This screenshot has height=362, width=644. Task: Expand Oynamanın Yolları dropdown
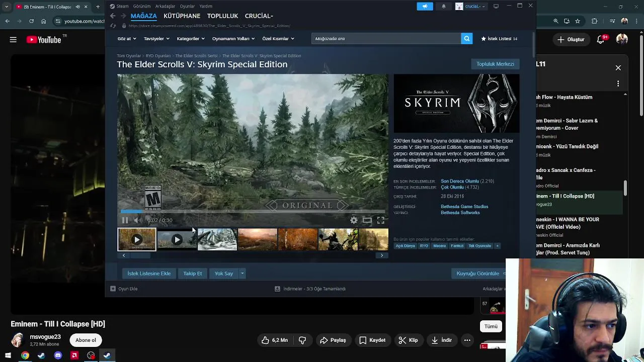pyautogui.click(x=233, y=39)
